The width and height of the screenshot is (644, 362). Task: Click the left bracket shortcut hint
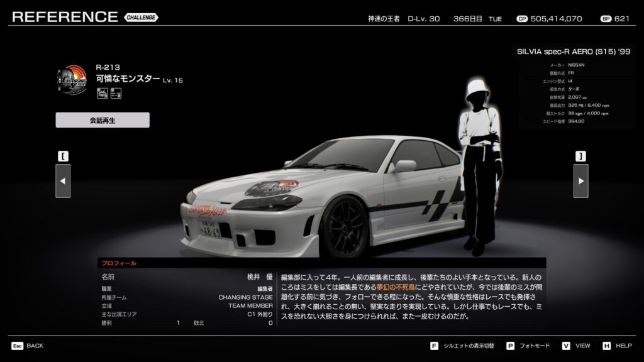click(63, 155)
